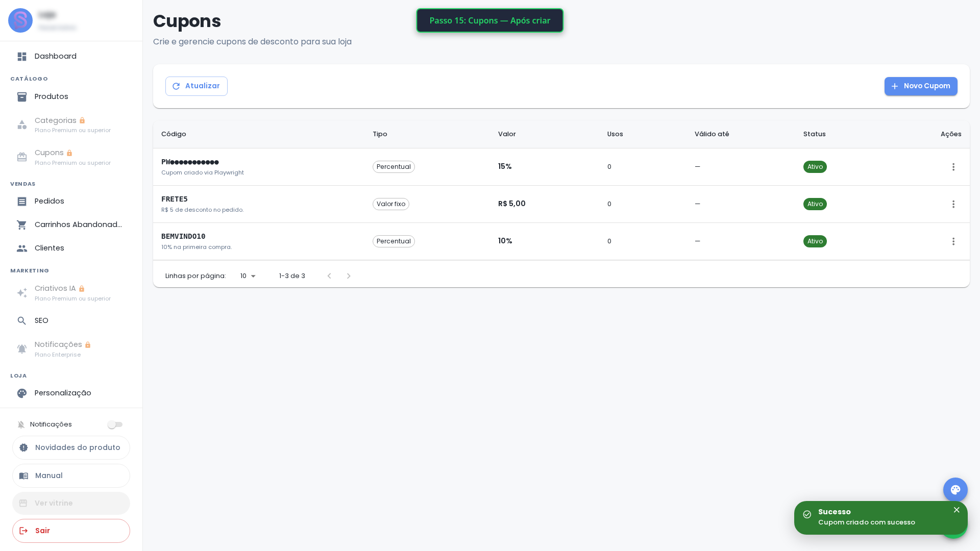Click the Valor fixo chip

pyautogui.click(x=391, y=204)
